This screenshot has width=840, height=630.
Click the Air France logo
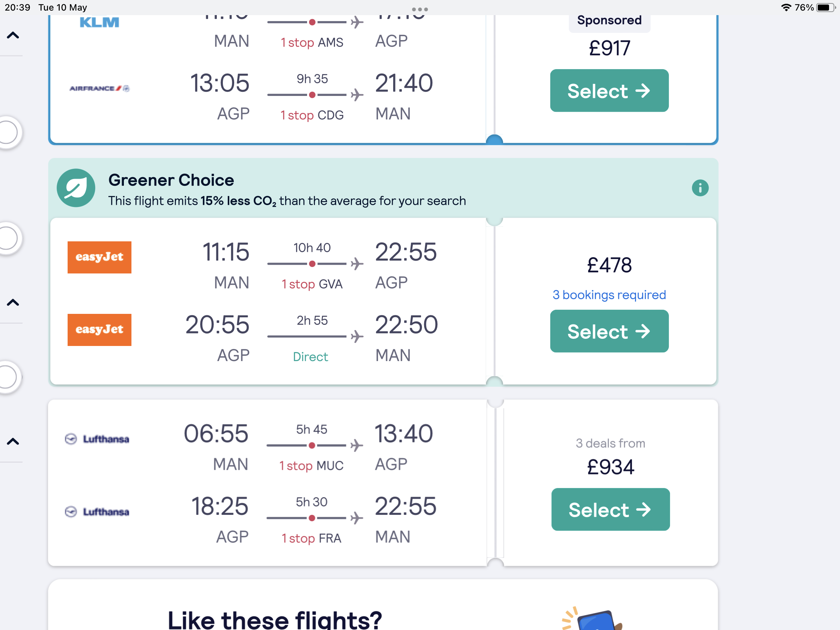tap(99, 88)
